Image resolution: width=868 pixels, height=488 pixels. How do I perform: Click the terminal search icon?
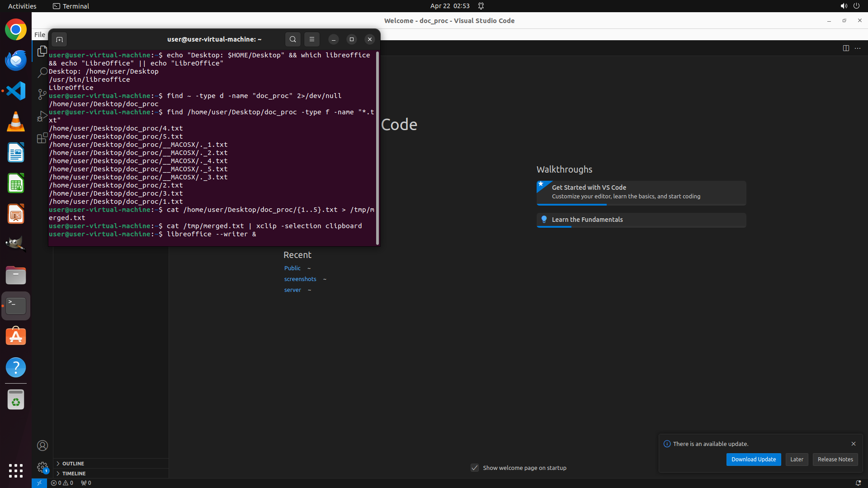pos(293,39)
